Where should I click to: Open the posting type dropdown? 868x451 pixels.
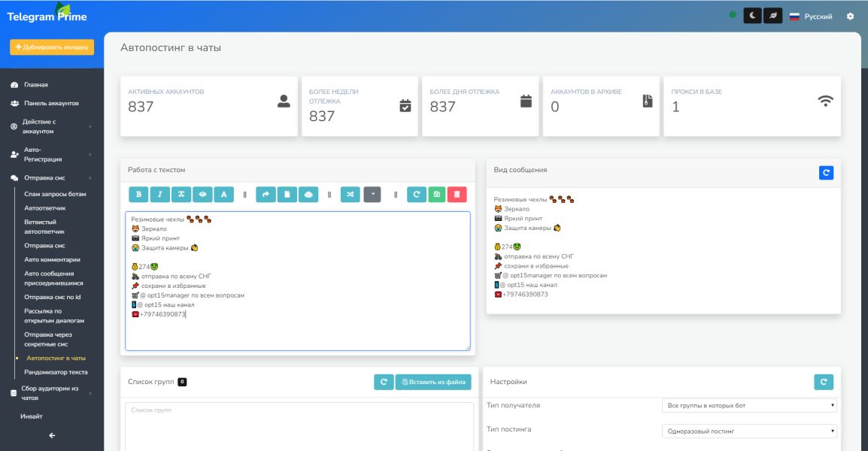tap(750, 431)
